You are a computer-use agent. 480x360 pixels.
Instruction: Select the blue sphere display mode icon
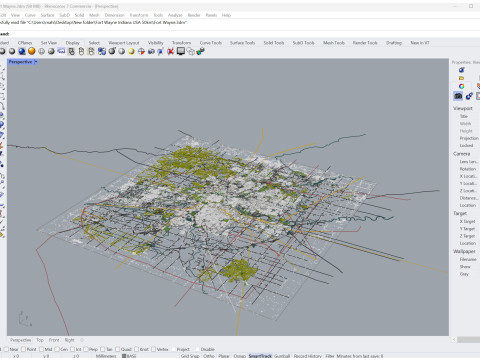point(22,51)
